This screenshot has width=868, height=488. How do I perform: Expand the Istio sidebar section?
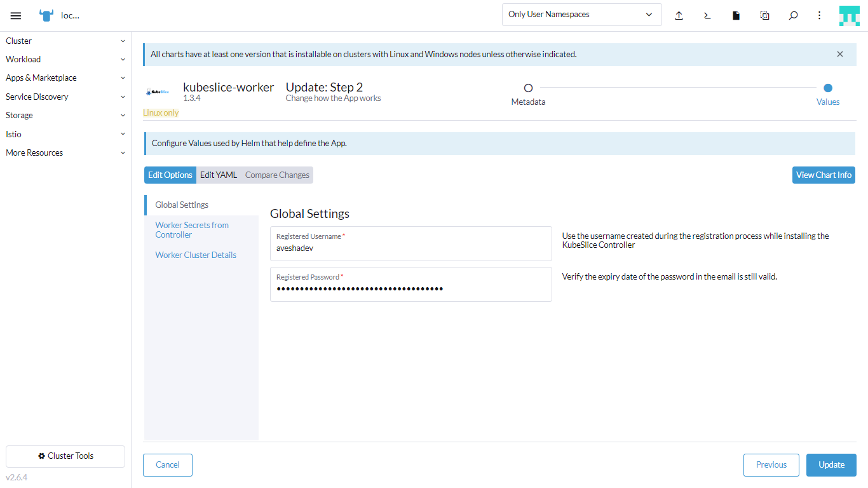tap(65, 134)
